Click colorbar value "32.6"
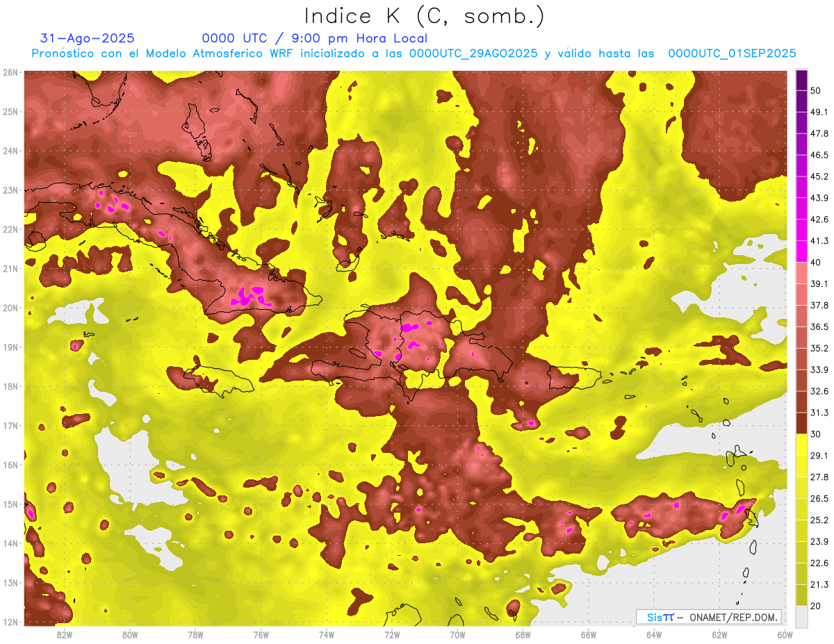Viewport: 834px width, 644px height. click(819, 391)
